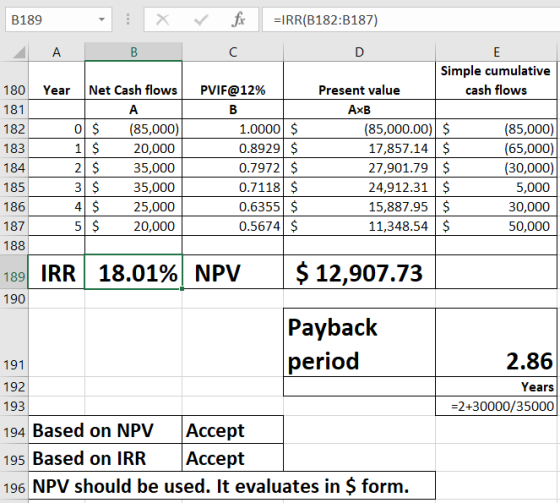Click the 'A×B' cell in row 181
560x503 pixels.
[359, 109]
